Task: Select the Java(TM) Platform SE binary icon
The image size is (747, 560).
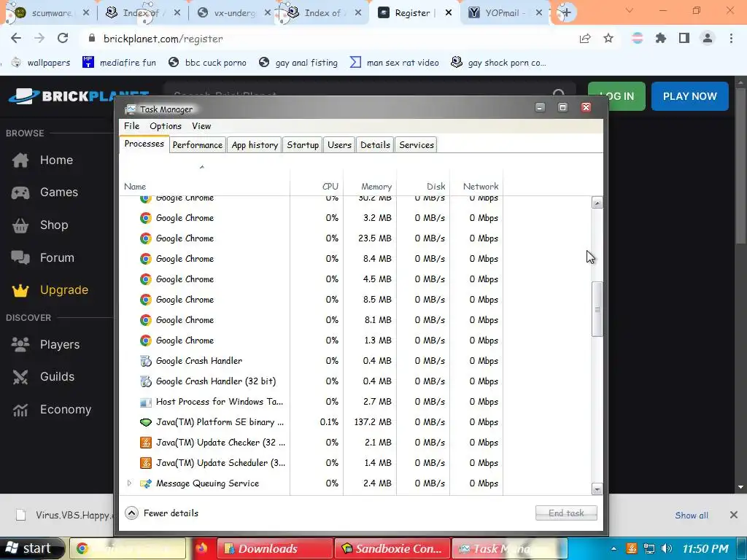Action: coord(146,422)
